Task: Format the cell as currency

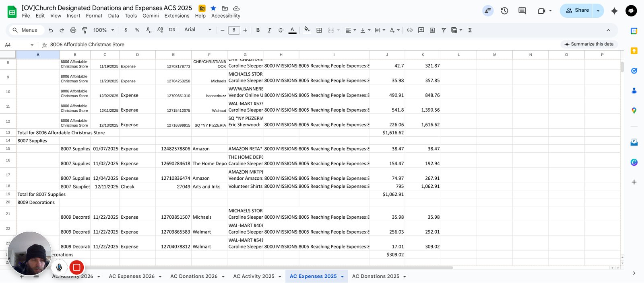Action: point(126,30)
